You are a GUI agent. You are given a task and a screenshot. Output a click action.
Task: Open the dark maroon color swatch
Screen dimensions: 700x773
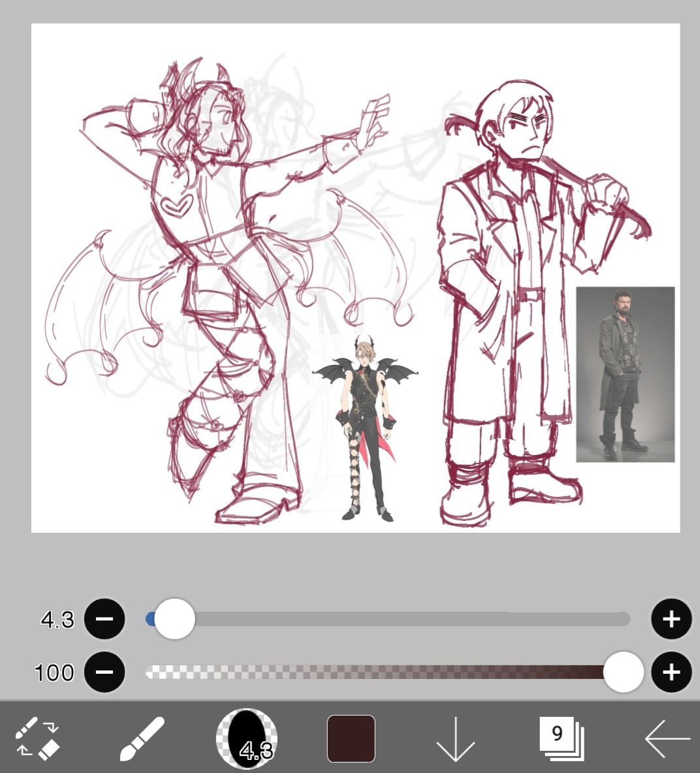(351, 738)
